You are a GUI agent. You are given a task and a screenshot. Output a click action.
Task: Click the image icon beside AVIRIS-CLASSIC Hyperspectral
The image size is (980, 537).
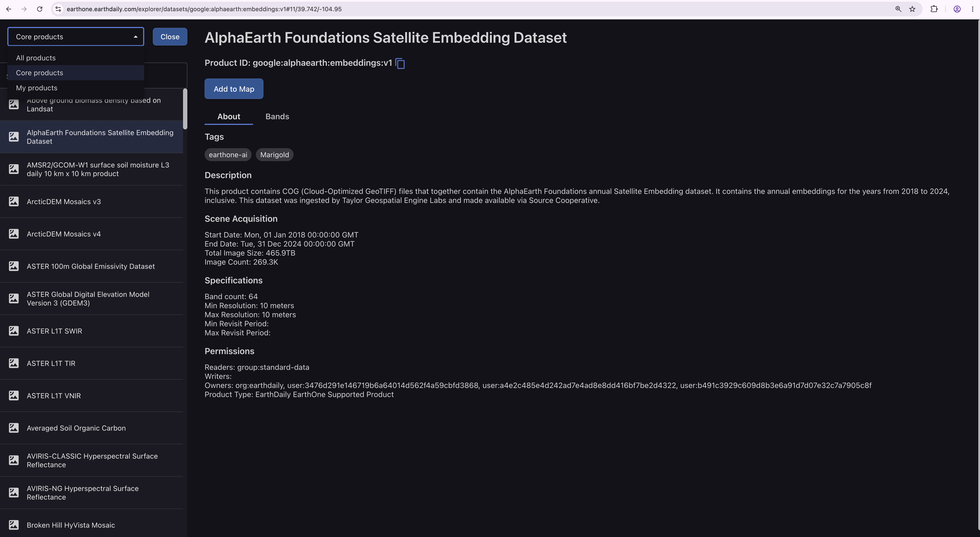tap(14, 460)
